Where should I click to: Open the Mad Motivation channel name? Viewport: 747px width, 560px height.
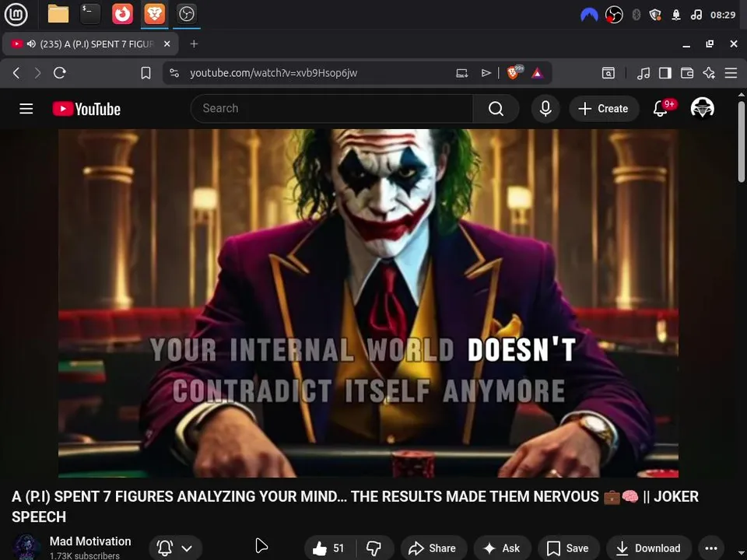click(x=90, y=541)
